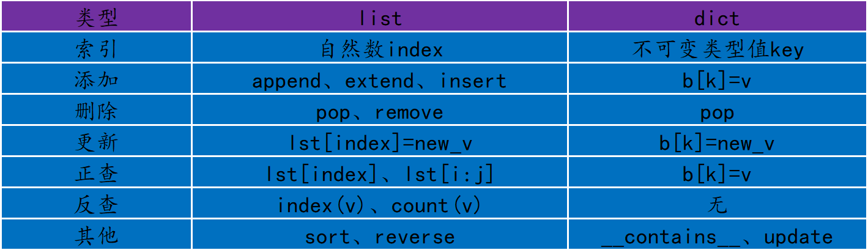Click the lst[index]、lst[i:j] cell
This screenshot has width=868, height=250.
(380, 174)
